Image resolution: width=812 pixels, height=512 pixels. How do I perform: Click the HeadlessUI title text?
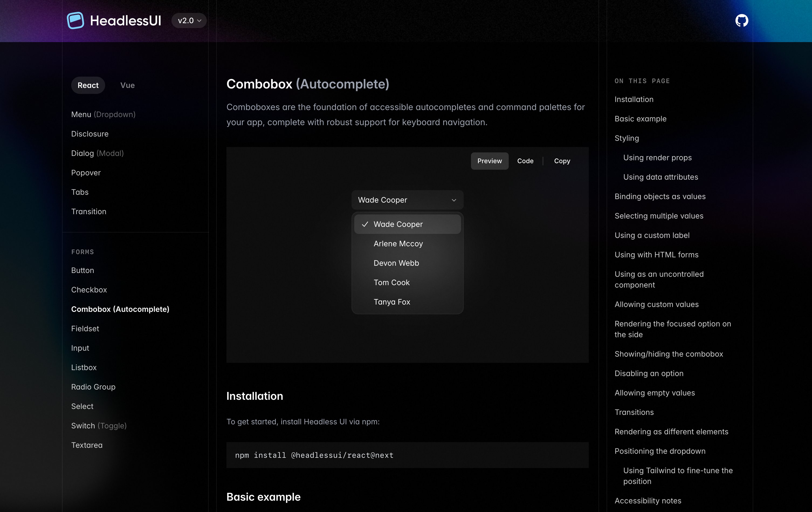click(x=125, y=21)
